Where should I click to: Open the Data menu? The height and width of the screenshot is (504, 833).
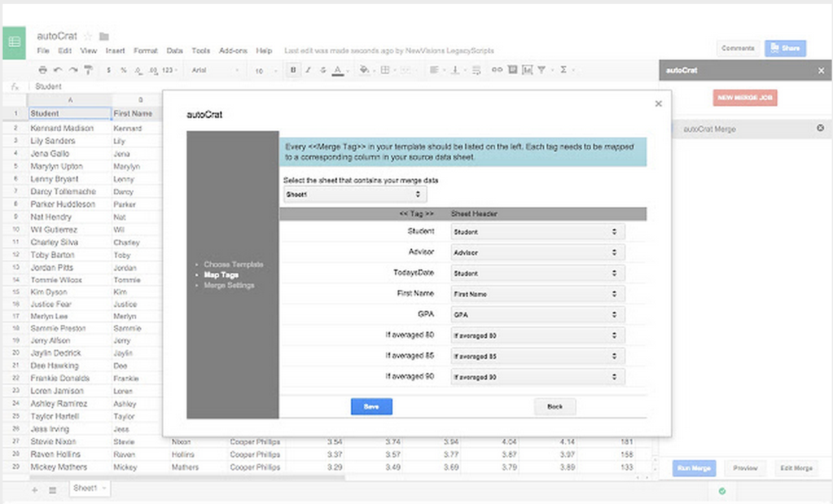click(x=175, y=51)
